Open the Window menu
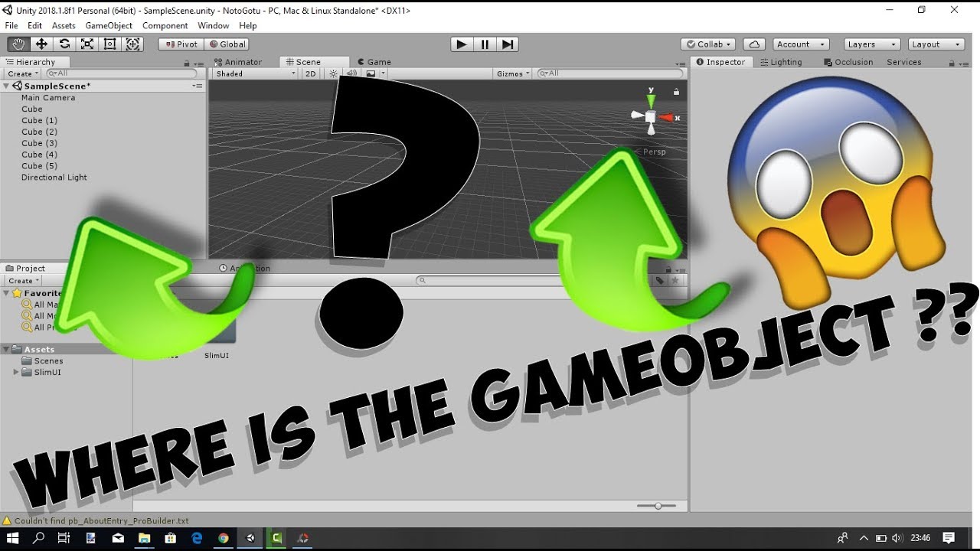980x551 pixels. pos(214,25)
